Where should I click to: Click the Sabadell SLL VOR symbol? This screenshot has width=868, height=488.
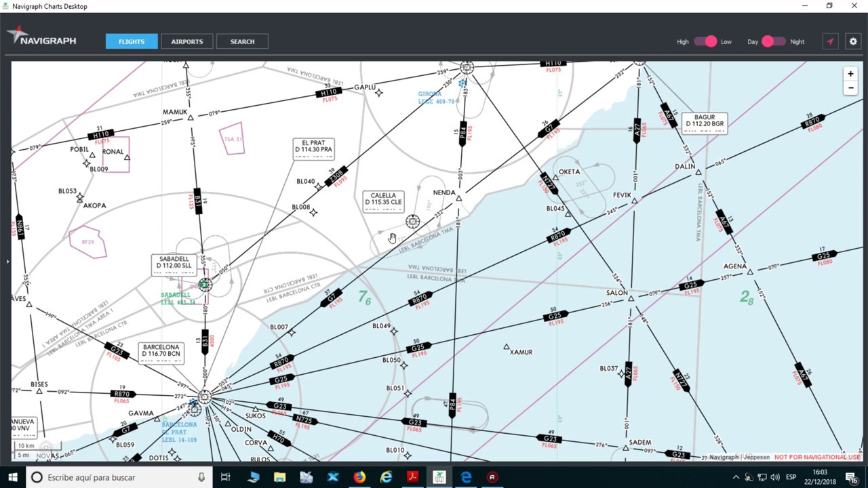point(205,285)
